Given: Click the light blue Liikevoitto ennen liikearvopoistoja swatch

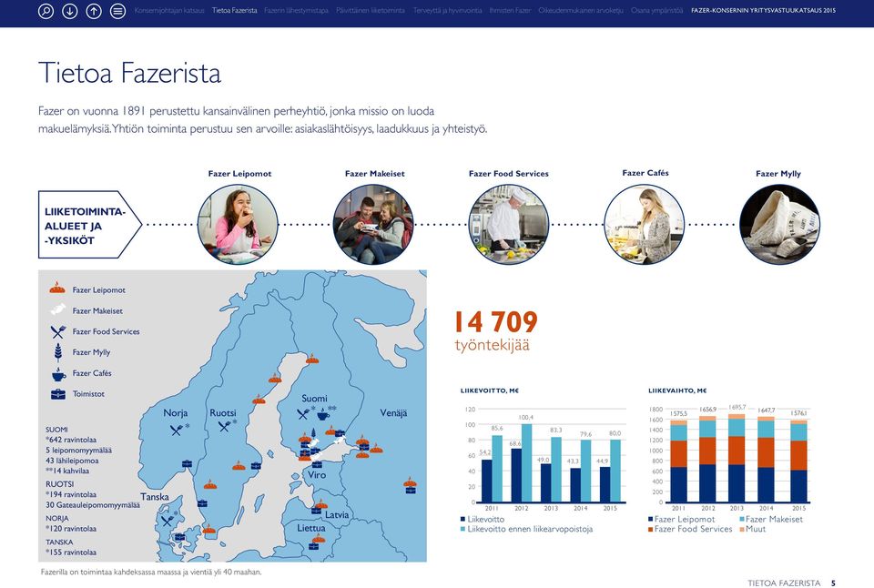Looking at the screenshot, I should tap(462, 529).
